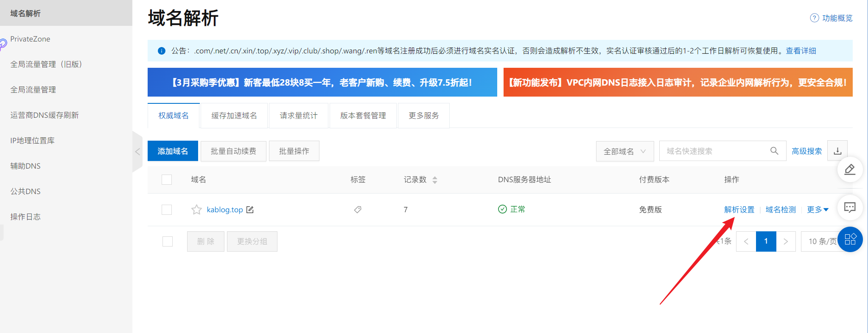
Task: Click the search magnifier icon
Action: coord(774,151)
